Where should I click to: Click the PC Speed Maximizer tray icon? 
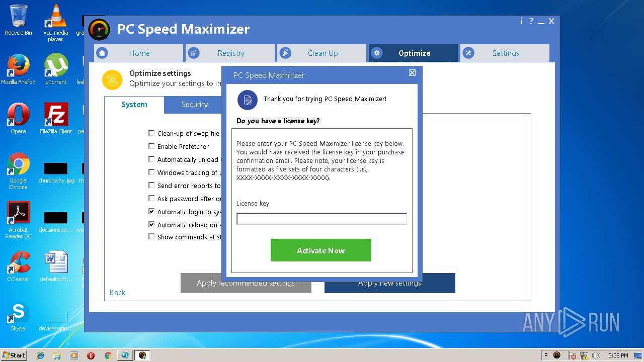[x=557, y=355]
